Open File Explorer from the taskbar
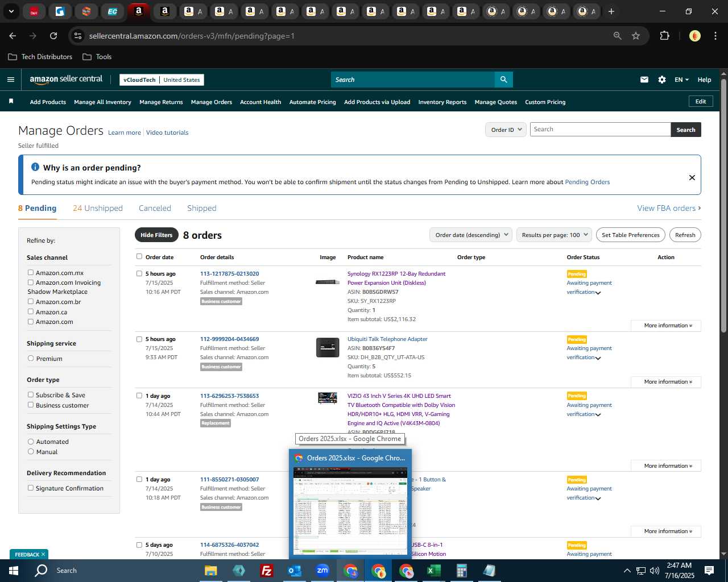Image resolution: width=728 pixels, height=582 pixels. click(x=211, y=571)
